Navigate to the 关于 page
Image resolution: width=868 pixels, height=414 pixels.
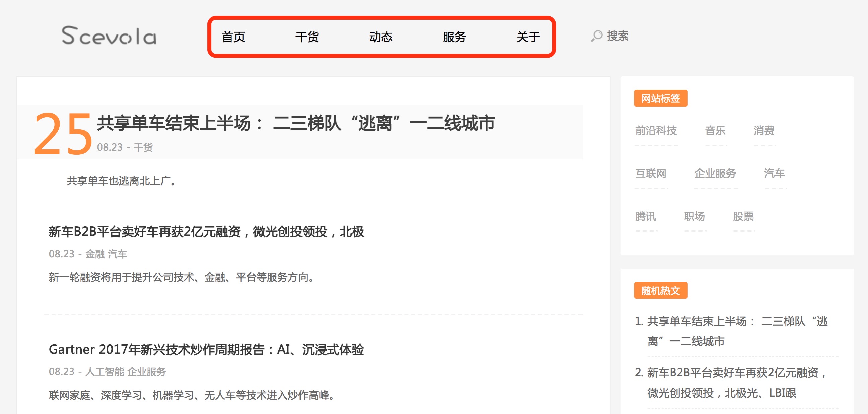pyautogui.click(x=528, y=37)
